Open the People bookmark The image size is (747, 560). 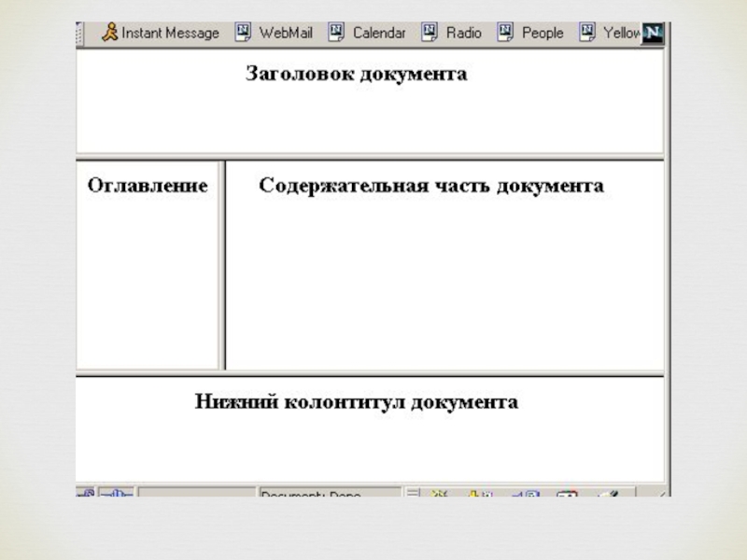(x=530, y=33)
